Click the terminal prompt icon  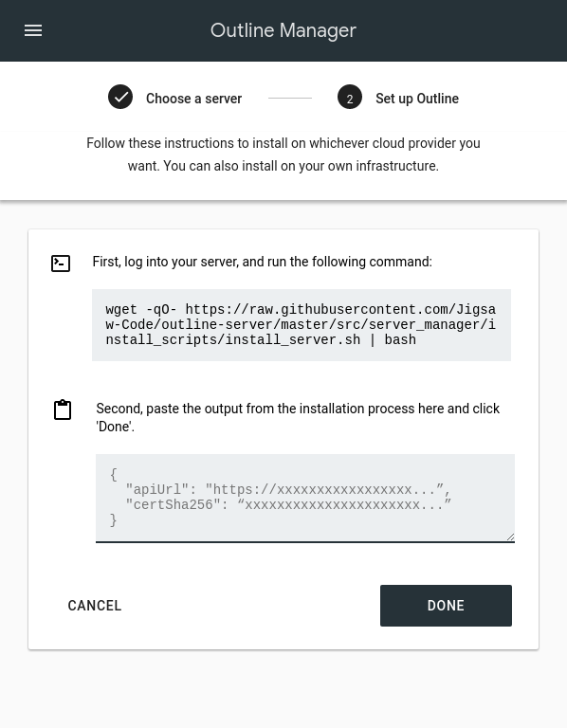61,264
